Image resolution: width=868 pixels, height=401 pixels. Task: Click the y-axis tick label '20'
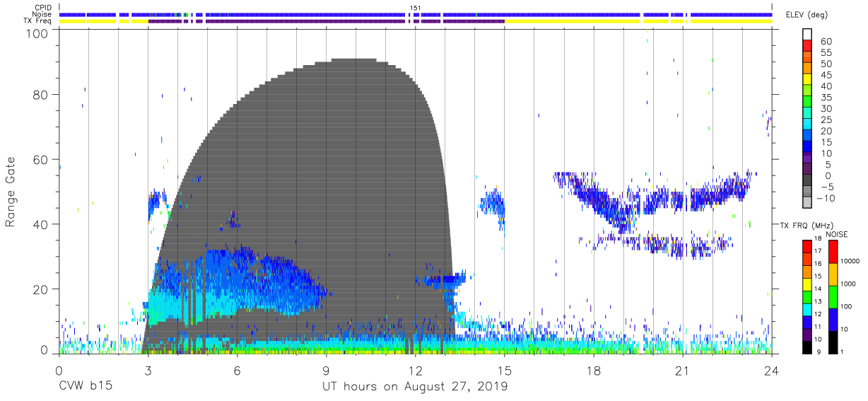42,289
